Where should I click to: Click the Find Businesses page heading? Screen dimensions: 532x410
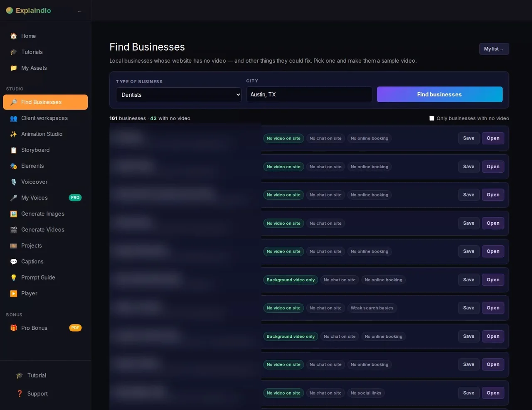pyautogui.click(x=147, y=47)
